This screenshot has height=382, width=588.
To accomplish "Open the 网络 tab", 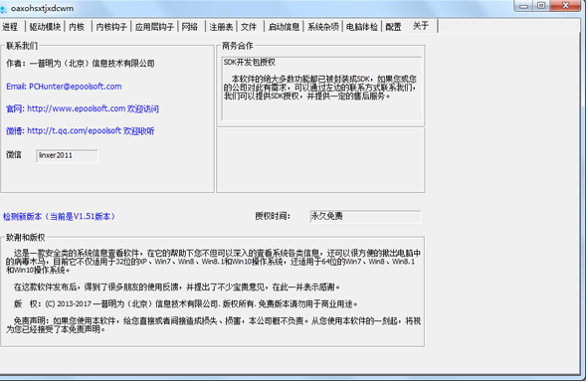I will point(190,27).
